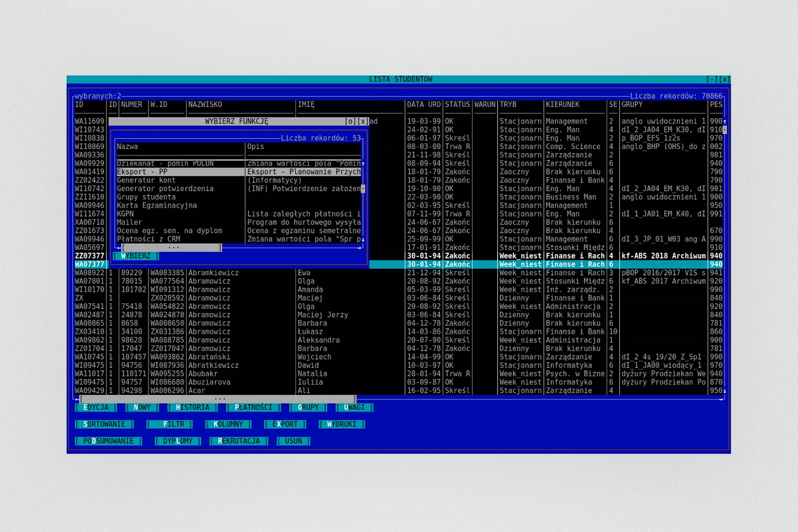Click group cell 'kf-ABS 2018 Archiwum'
Image resolution: width=798 pixels, height=532 pixels.
(664, 256)
